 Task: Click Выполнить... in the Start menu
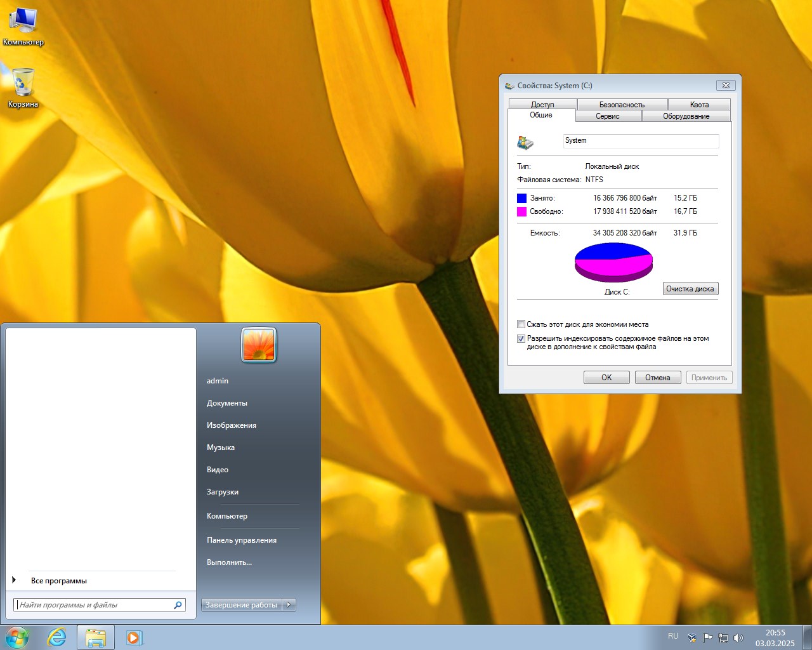pyautogui.click(x=229, y=562)
